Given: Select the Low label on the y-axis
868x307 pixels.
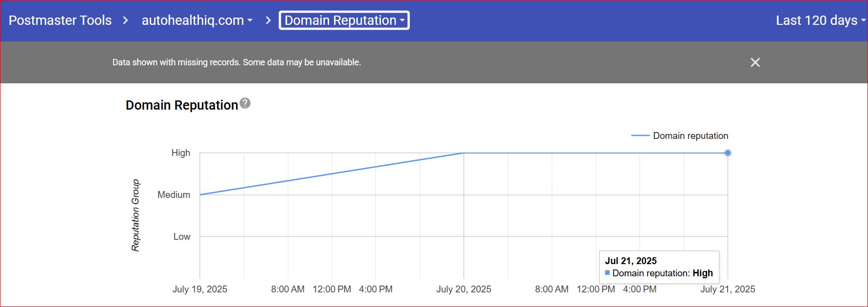Looking at the screenshot, I should tap(181, 237).
